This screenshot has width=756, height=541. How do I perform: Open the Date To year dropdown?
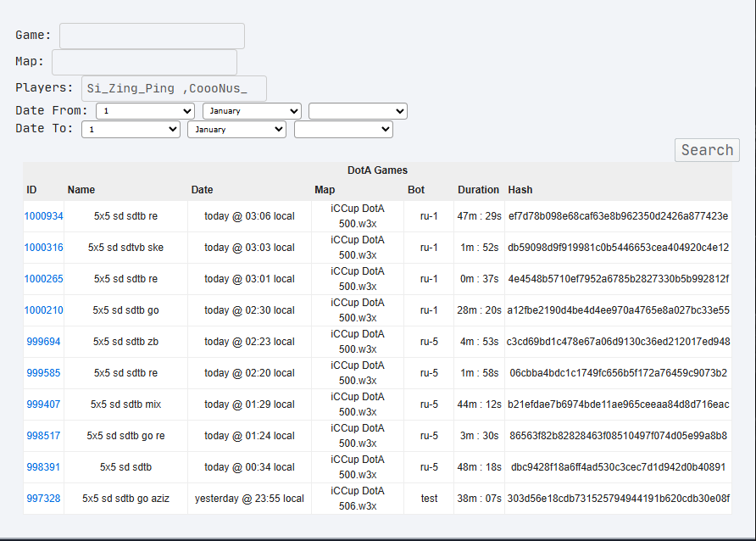click(x=343, y=129)
